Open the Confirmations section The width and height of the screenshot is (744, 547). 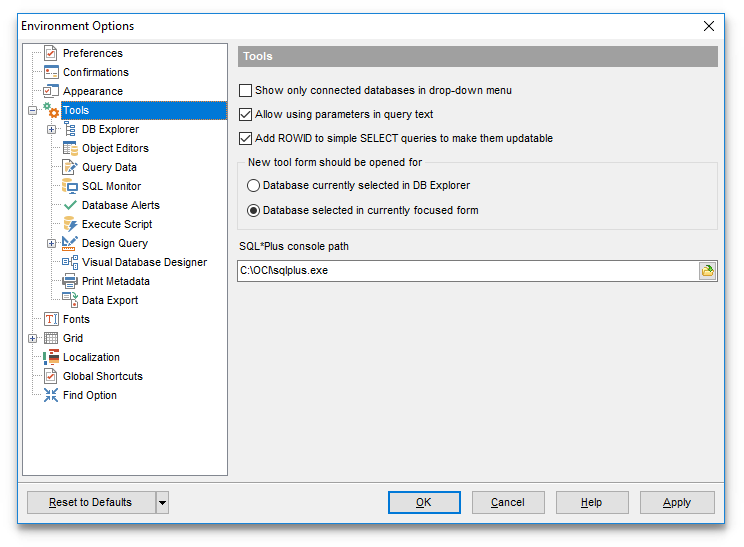(x=96, y=72)
